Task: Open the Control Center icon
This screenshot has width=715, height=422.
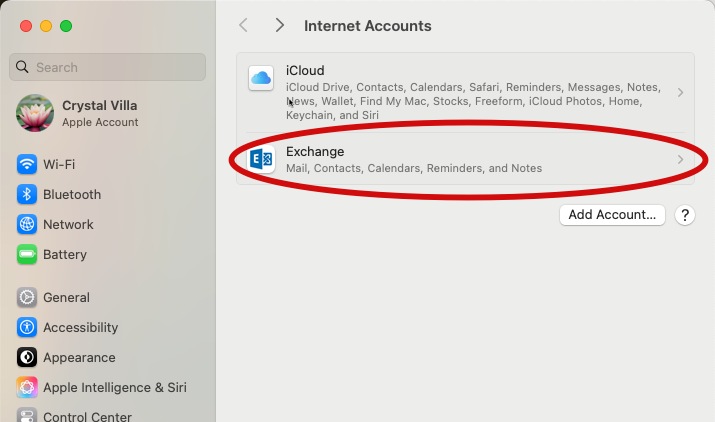Action: (x=27, y=415)
